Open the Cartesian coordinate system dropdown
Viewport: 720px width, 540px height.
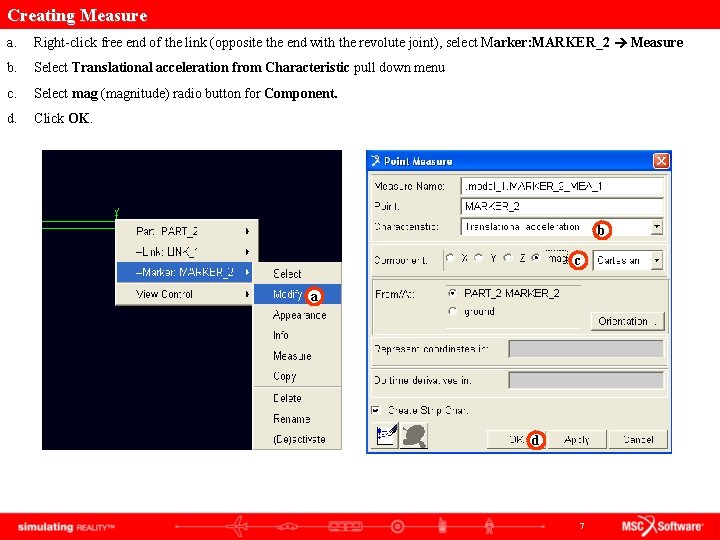[657, 260]
